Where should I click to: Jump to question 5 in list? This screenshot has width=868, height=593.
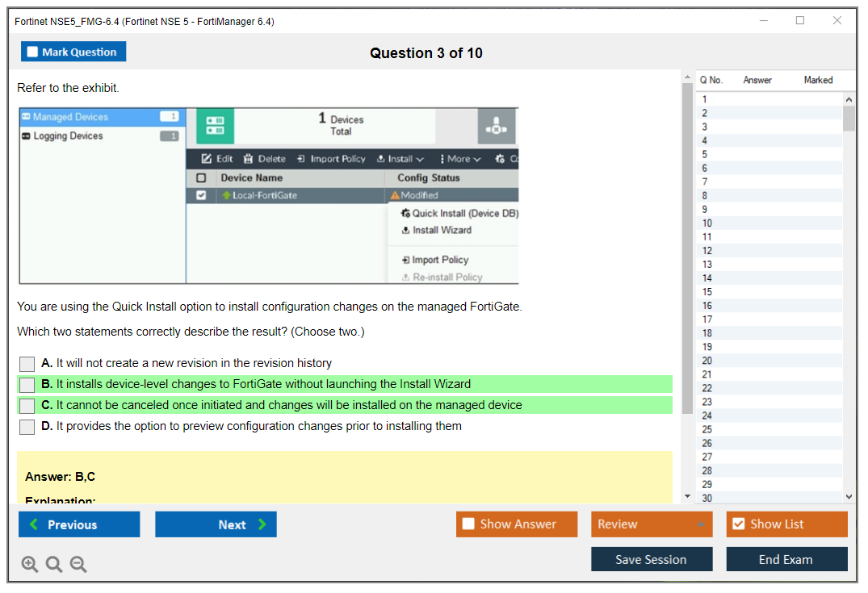tap(705, 155)
